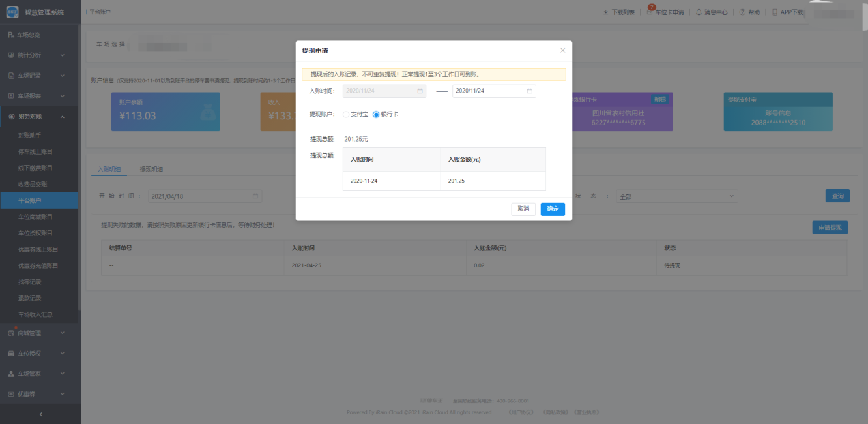Viewport: 868px width, 424px height.
Task: Click the parking space card application icon
Action: [650, 12]
